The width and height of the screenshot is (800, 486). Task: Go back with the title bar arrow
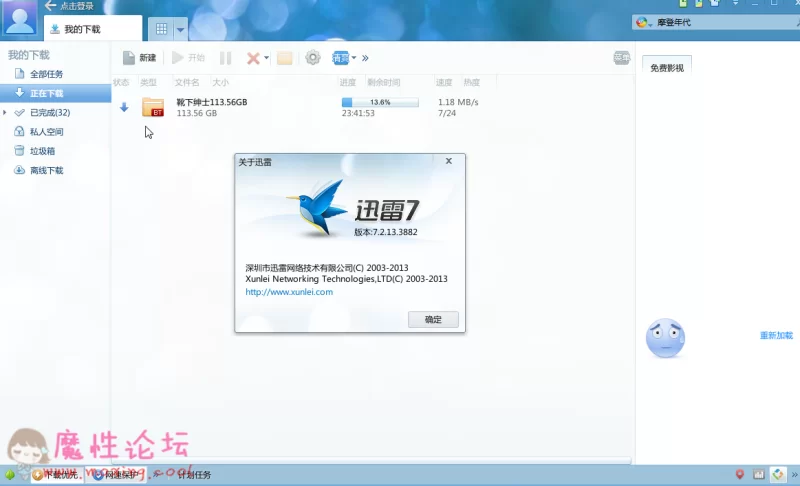[50, 6]
